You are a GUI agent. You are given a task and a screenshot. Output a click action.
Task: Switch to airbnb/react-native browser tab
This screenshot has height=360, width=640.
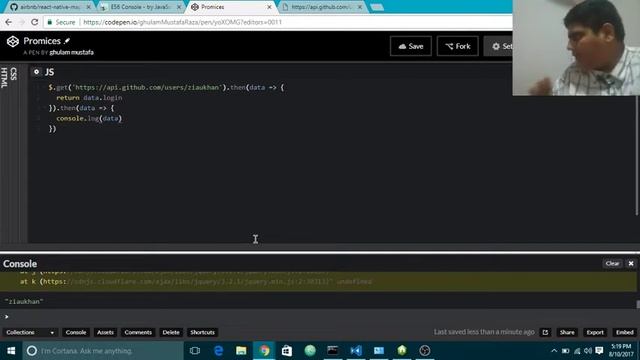pyautogui.click(x=49, y=7)
